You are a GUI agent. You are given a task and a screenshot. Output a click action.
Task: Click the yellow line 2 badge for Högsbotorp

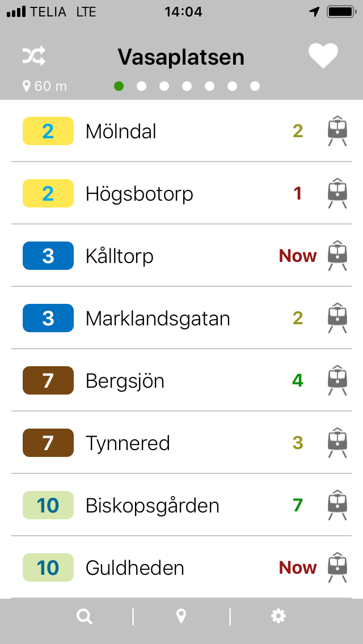[x=48, y=193]
